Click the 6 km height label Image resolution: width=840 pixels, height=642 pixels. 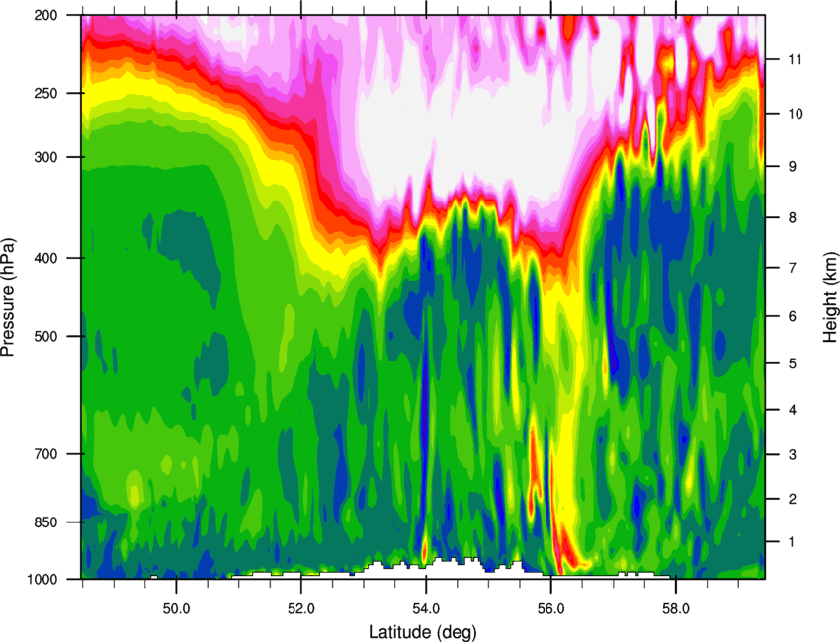(793, 316)
